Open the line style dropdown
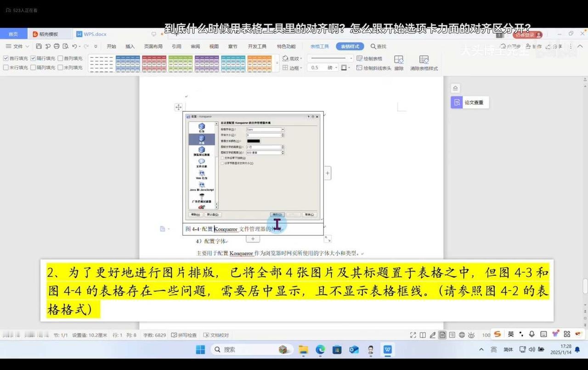 351,58
